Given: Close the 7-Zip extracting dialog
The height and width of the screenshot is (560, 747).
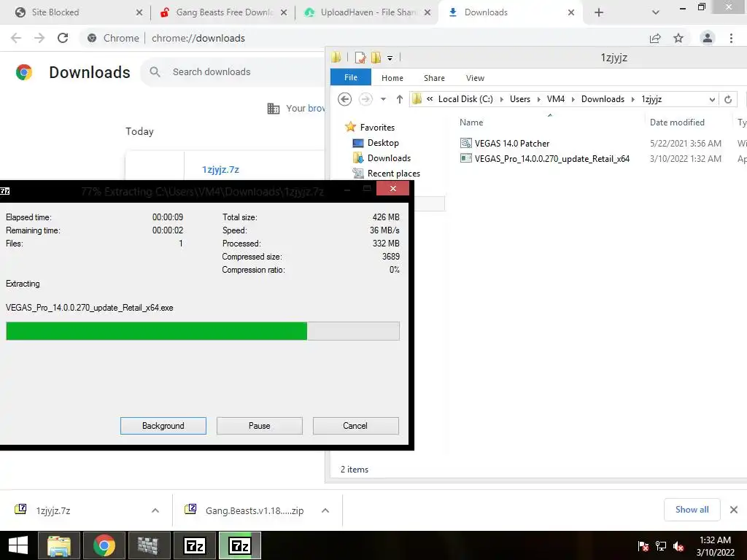Looking at the screenshot, I should coord(392,189).
